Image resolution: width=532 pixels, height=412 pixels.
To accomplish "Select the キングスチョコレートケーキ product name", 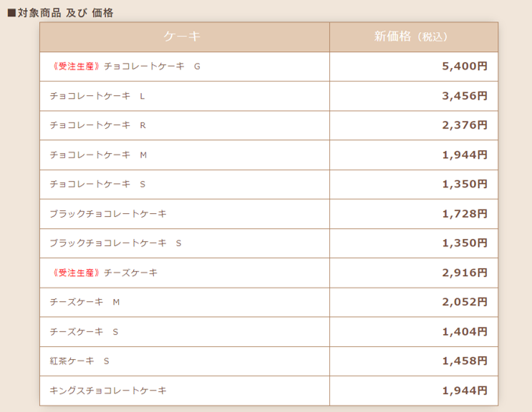I will [108, 391].
